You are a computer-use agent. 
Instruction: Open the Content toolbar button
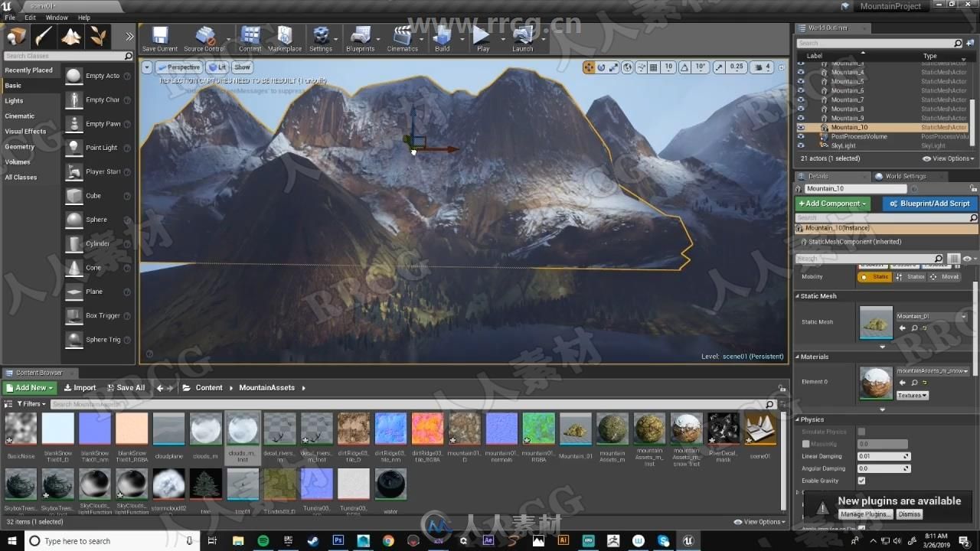250,38
